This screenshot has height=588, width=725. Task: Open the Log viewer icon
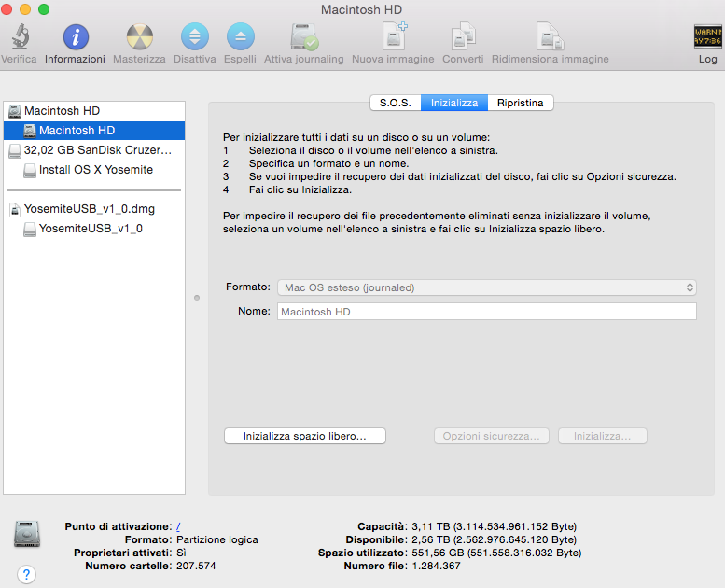point(707,36)
